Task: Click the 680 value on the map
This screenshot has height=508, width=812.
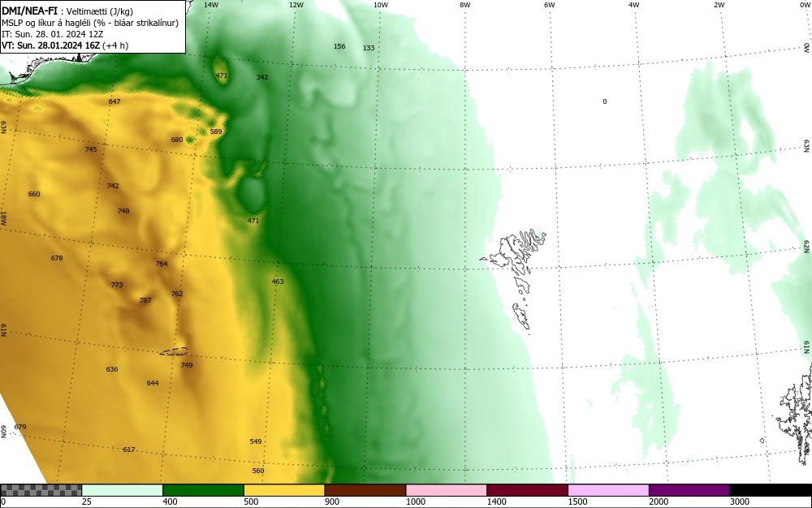Action: [176, 140]
